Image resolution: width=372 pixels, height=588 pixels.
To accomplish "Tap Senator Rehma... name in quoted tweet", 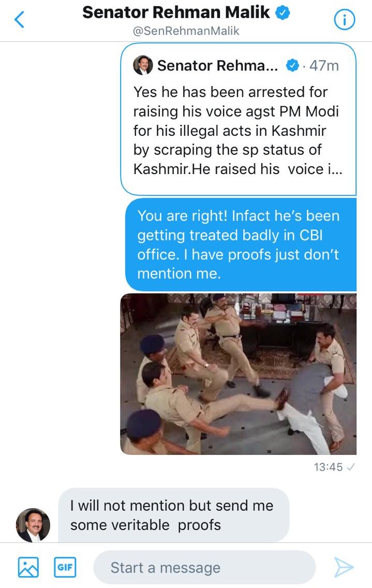I will click(217, 66).
